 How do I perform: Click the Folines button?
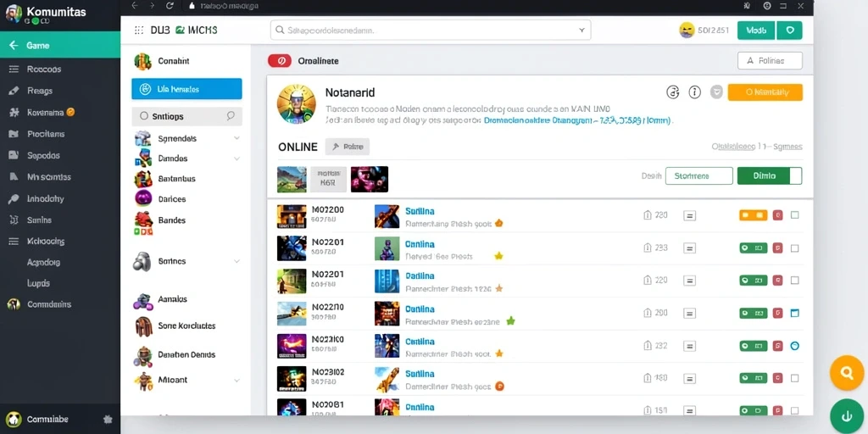coord(770,61)
